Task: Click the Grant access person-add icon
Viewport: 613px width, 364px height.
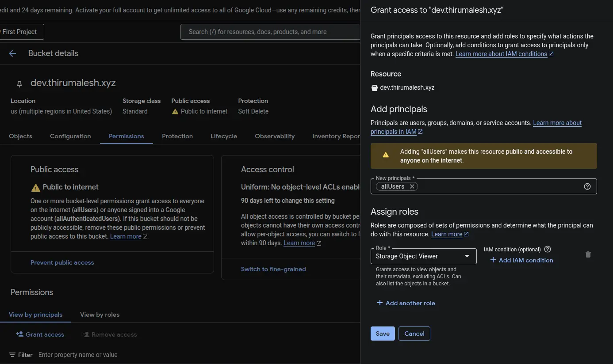Action: pos(20,334)
